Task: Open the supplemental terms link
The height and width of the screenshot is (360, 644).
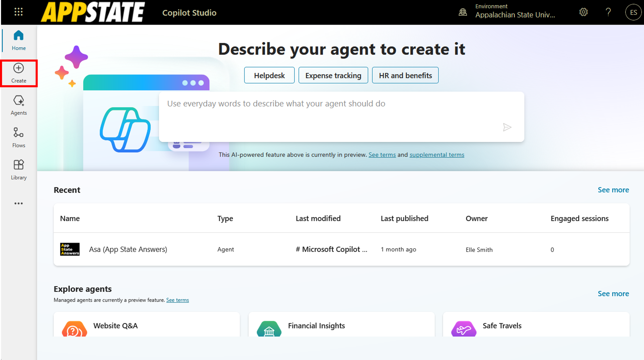Action: (x=436, y=155)
